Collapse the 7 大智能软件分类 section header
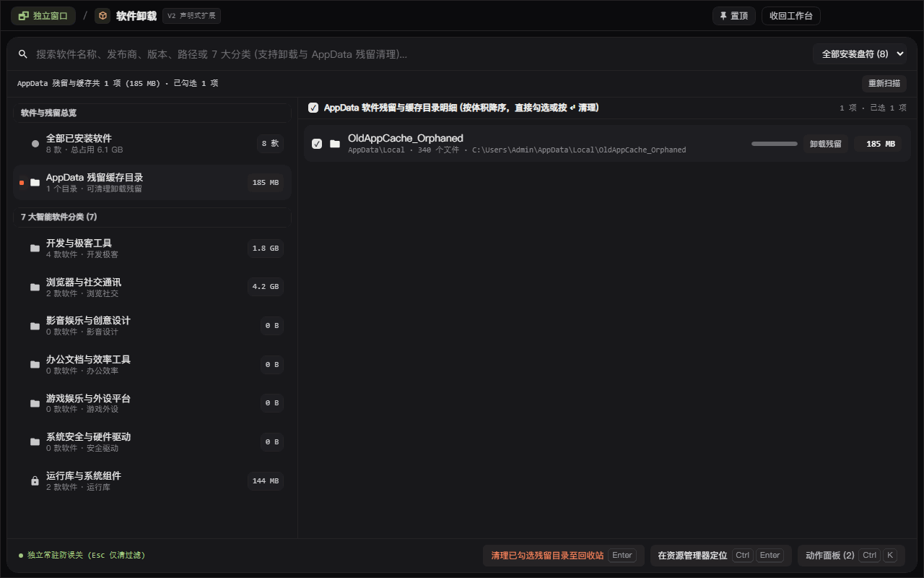The width and height of the screenshot is (924, 578). 152,217
